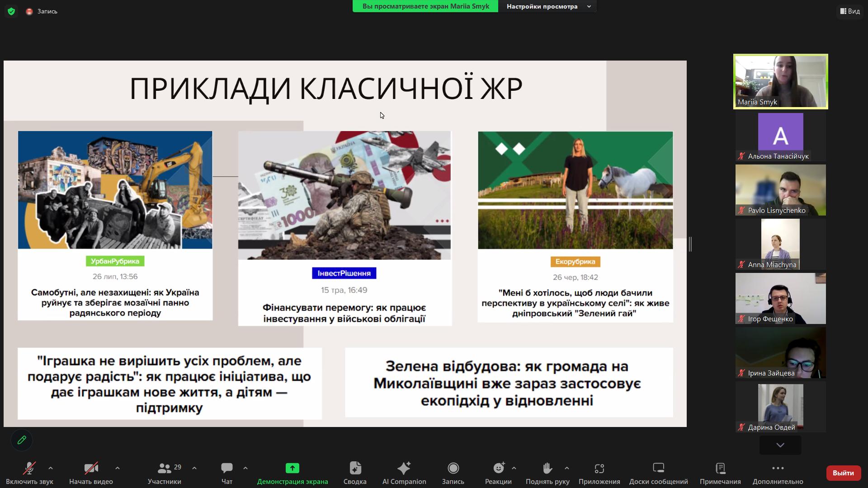Open Reactions smiley icon
Viewport: 868px width, 488px height.
point(498,468)
